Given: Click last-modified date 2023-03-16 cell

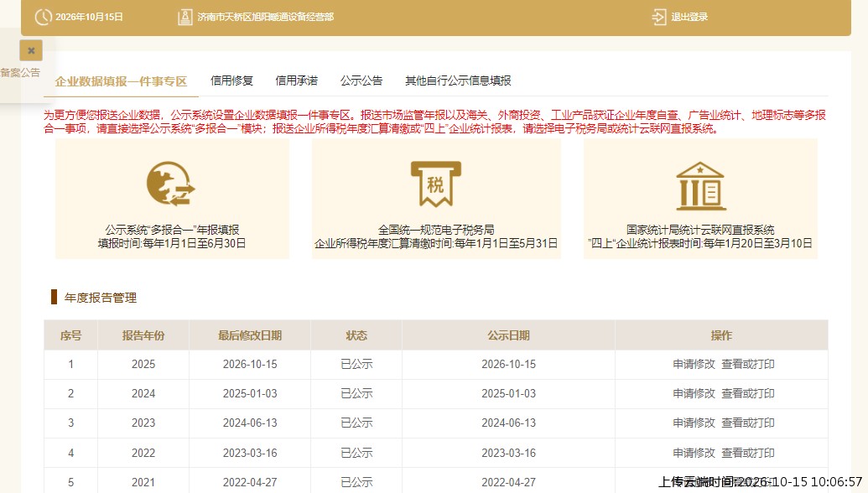Looking at the screenshot, I should click(x=250, y=453).
